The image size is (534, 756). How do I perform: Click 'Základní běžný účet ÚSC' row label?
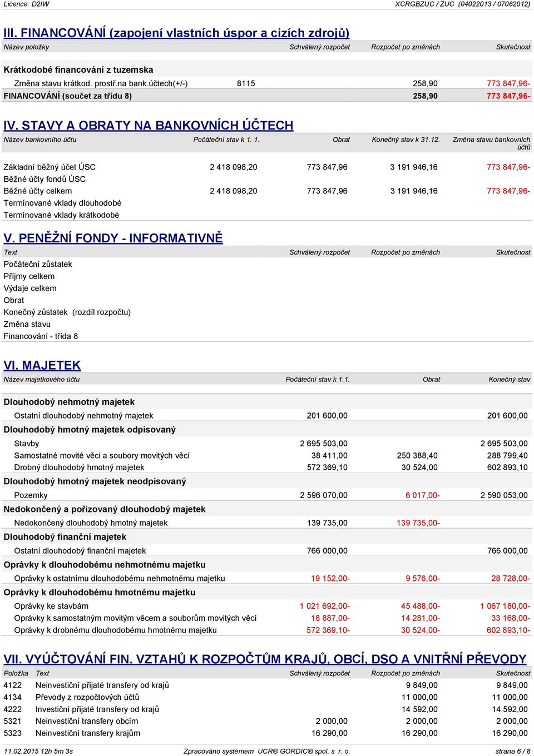coord(50,167)
